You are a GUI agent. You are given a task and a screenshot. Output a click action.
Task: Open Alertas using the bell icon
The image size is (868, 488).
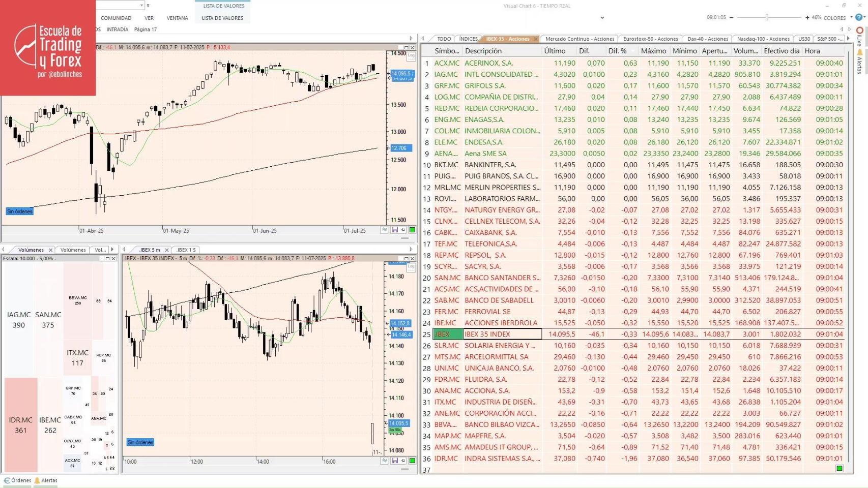tap(37, 480)
